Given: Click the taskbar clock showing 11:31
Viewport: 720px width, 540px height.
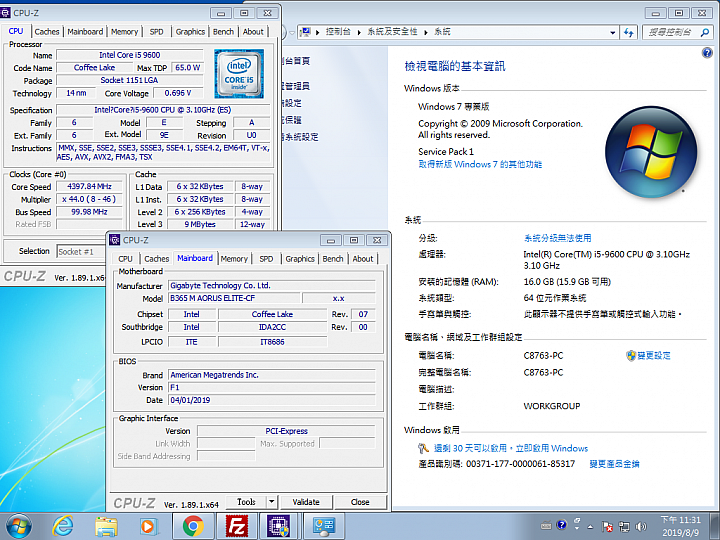Looking at the screenshot, I should 681,526.
